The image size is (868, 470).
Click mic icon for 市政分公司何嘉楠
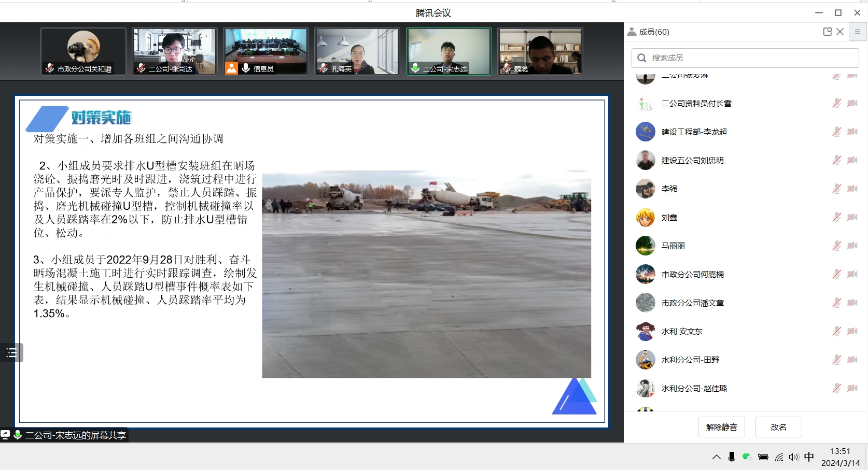click(x=836, y=274)
